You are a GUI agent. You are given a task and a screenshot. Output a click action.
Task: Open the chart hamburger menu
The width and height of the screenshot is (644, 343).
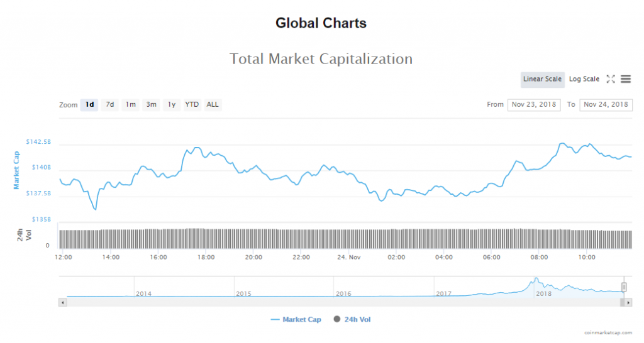(626, 79)
